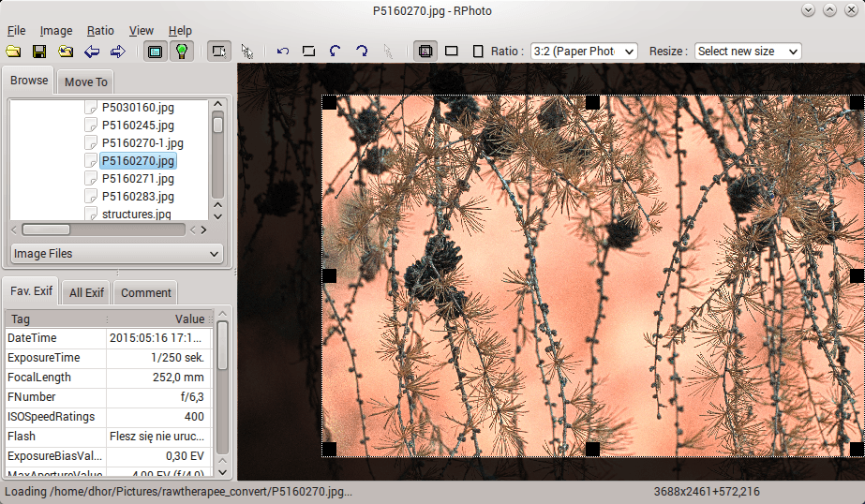Switch to the All Exif tab
This screenshot has width=865, height=504.
click(x=86, y=293)
